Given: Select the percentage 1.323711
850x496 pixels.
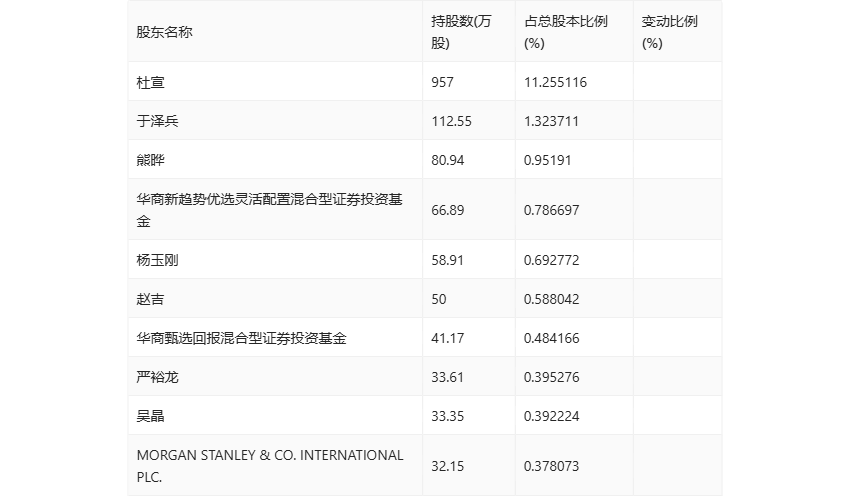Looking at the screenshot, I should (x=551, y=121).
